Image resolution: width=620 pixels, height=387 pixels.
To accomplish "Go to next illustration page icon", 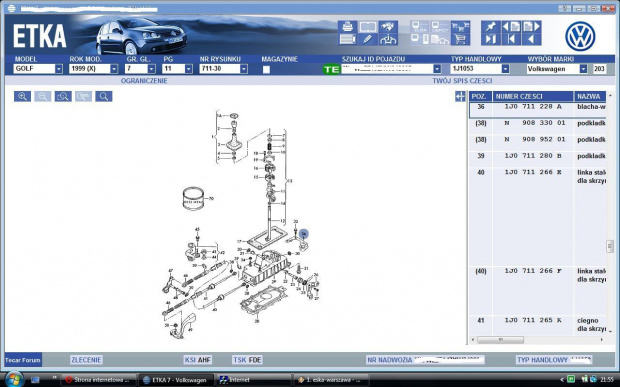I will coord(531,26).
